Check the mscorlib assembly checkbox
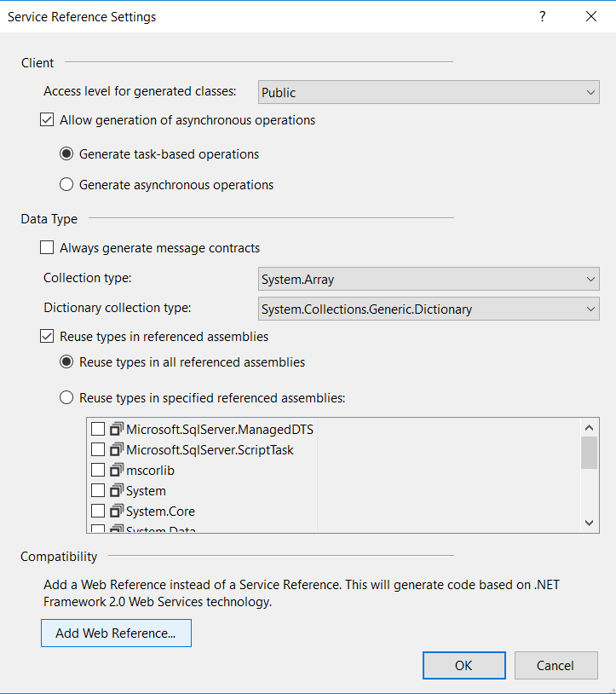The height and width of the screenshot is (694, 616). [x=98, y=470]
